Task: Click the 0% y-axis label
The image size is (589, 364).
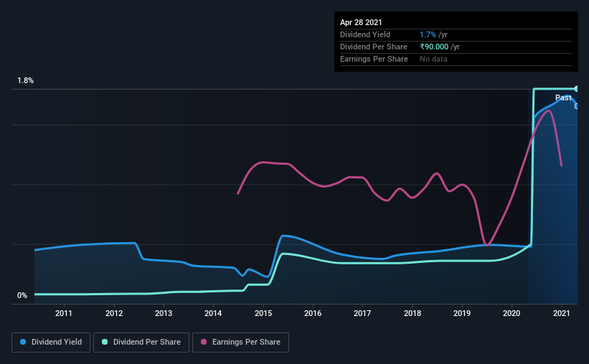Action: 22,296
